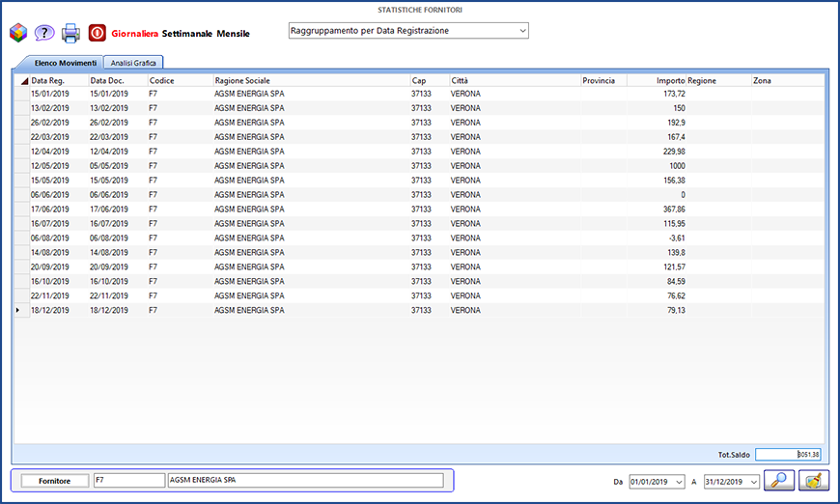The image size is (840, 504).
Task: Open help via question mark icon
Action: 44,33
